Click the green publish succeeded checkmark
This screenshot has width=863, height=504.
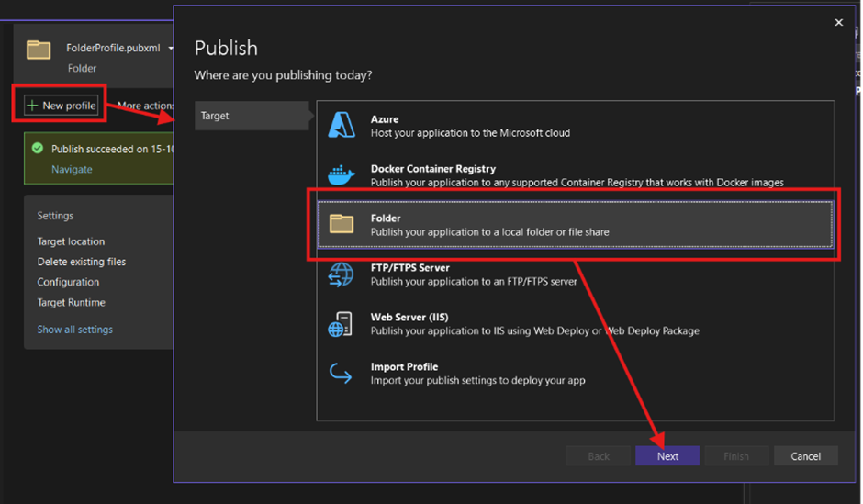point(38,148)
